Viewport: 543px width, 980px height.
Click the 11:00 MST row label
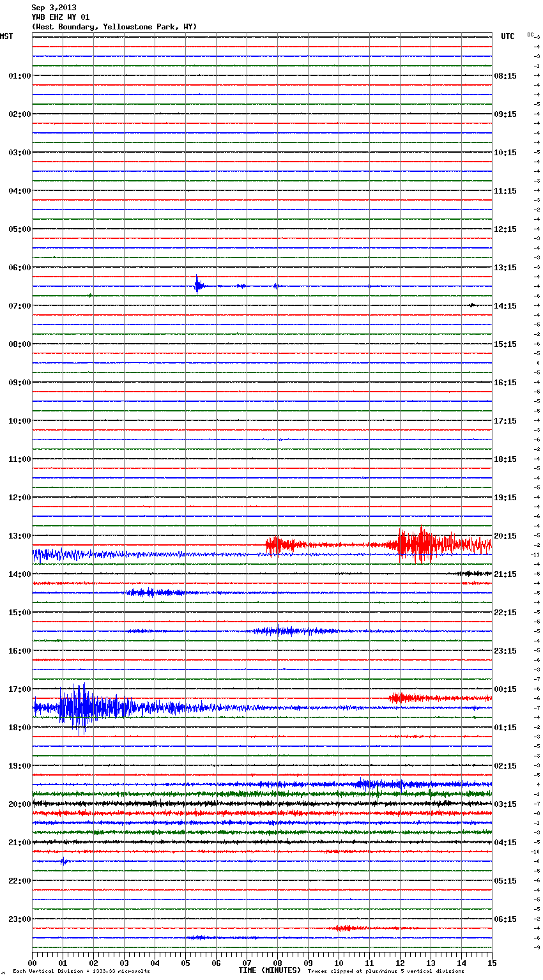tap(20, 459)
